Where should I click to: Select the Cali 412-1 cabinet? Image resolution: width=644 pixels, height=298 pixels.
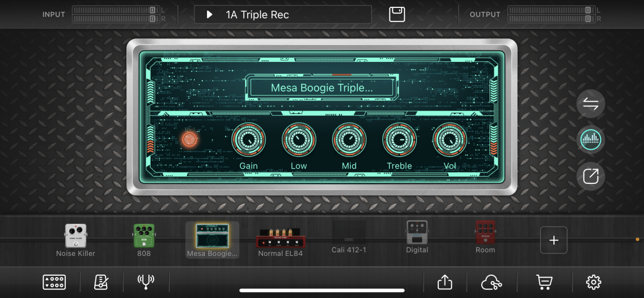coord(349,233)
